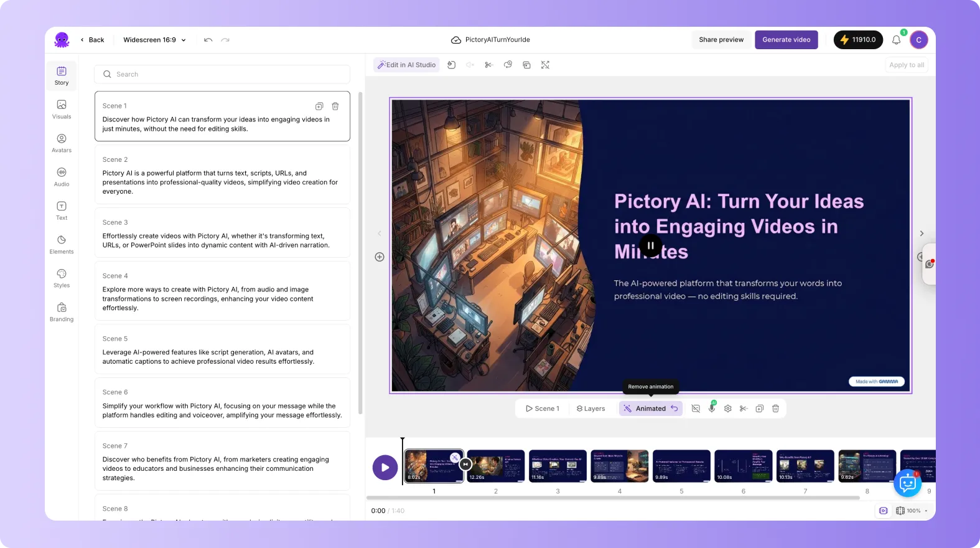Click the muted speaker icon in the top toolbar

pos(470,65)
